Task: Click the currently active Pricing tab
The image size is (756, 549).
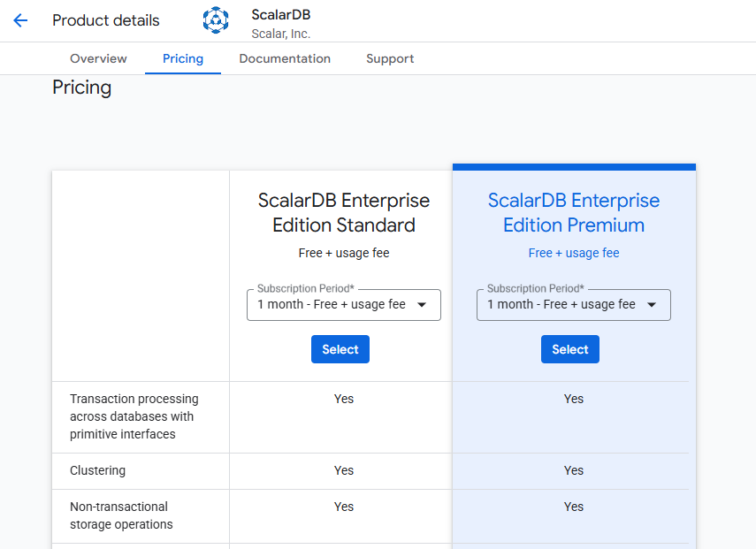Action: pyautogui.click(x=182, y=58)
